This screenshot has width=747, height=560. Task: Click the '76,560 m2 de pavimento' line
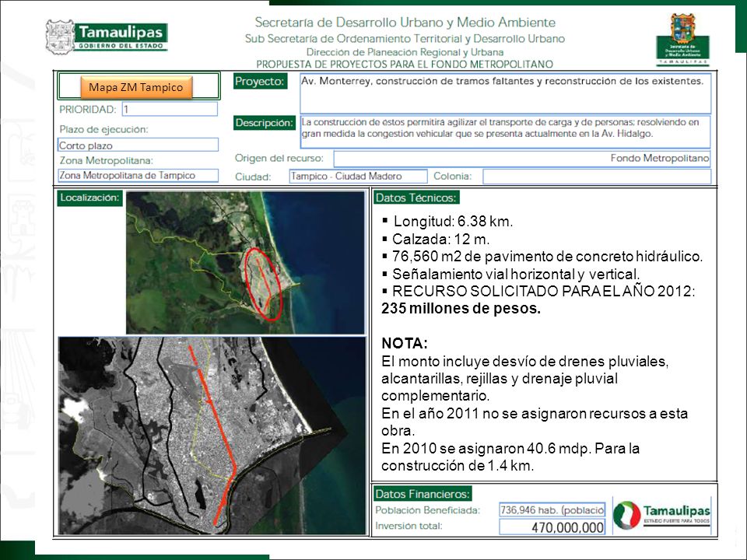tap(547, 257)
